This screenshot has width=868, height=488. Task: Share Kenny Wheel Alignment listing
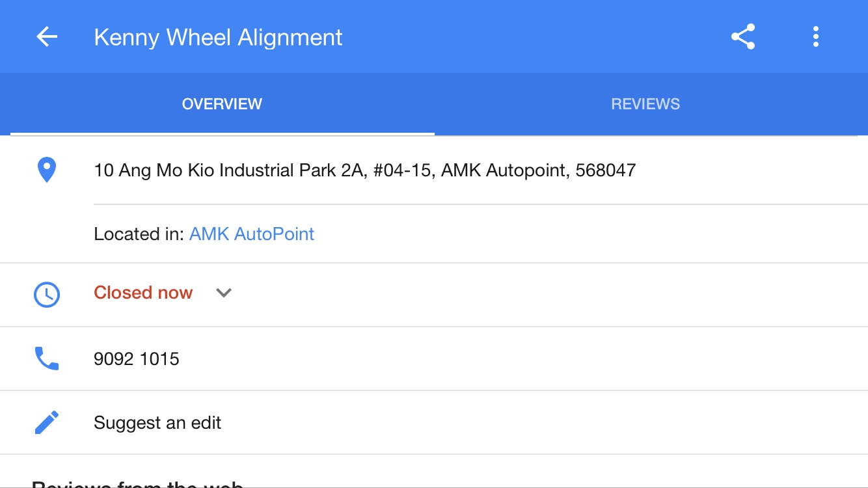(x=742, y=37)
